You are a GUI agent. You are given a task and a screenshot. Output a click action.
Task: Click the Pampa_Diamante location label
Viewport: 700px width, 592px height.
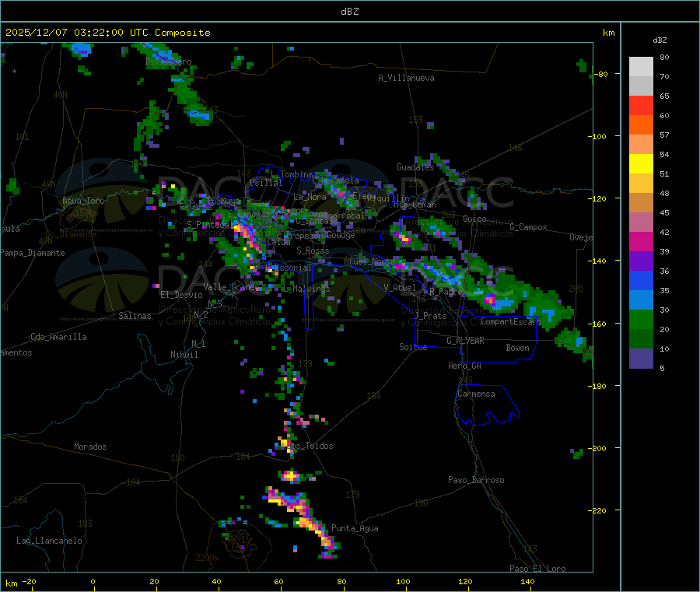(x=32, y=253)
